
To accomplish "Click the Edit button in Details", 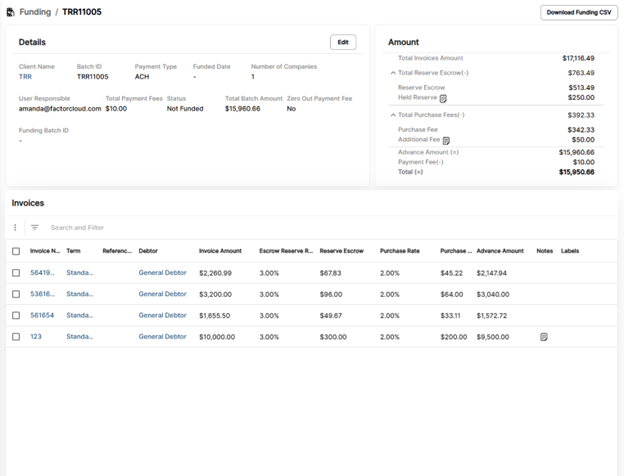I will point(343,42).
